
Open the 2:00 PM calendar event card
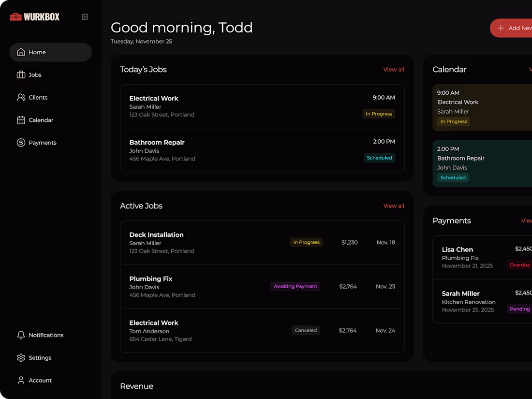click(482, 163)
